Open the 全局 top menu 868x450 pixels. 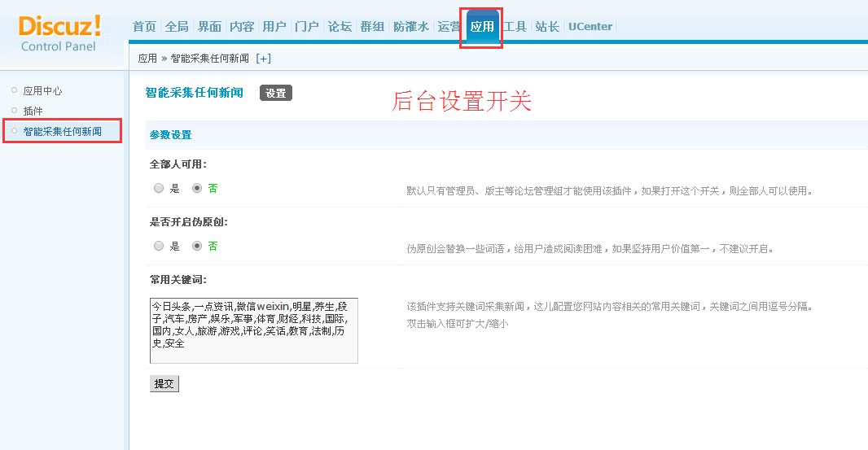point(177,27)
